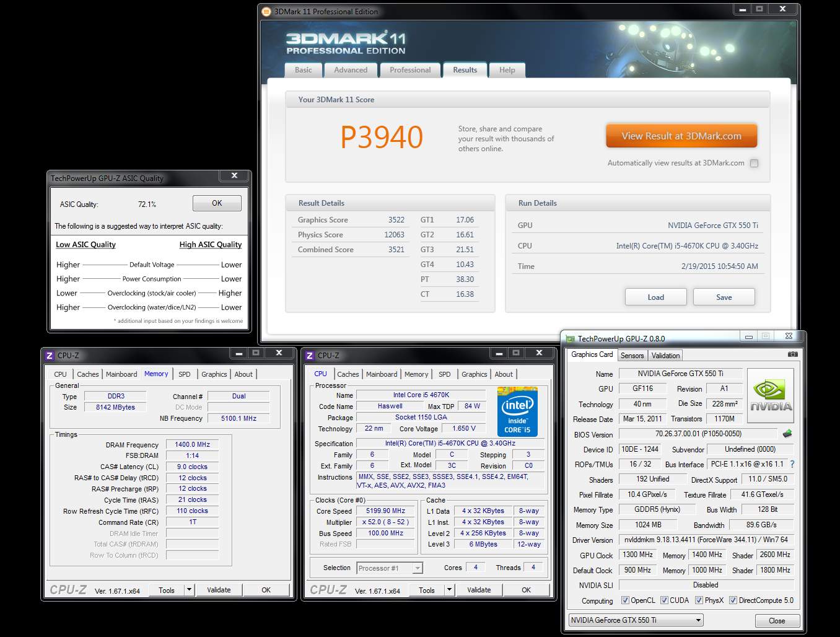Image resolution: width=840 pixels, height=637 pixels.
Task: Click the Intel Core i5 logo in CPU-Z
Action: (x=517, y=412)
